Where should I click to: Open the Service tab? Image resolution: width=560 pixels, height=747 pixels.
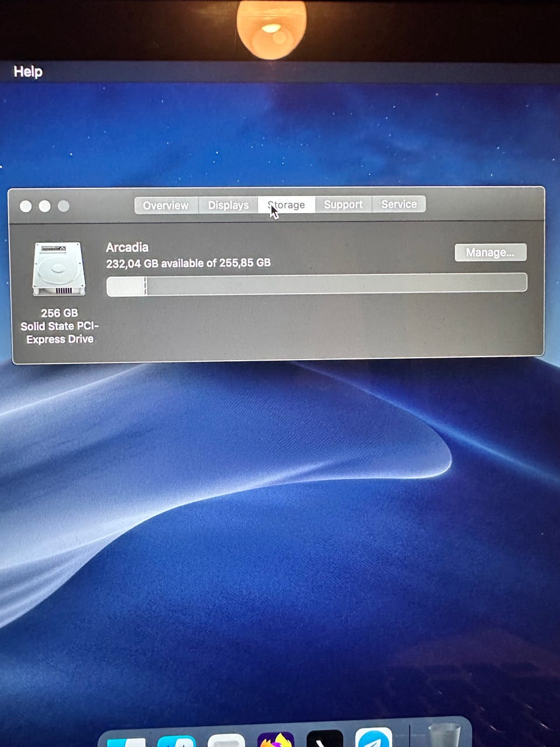click(399, 204)
